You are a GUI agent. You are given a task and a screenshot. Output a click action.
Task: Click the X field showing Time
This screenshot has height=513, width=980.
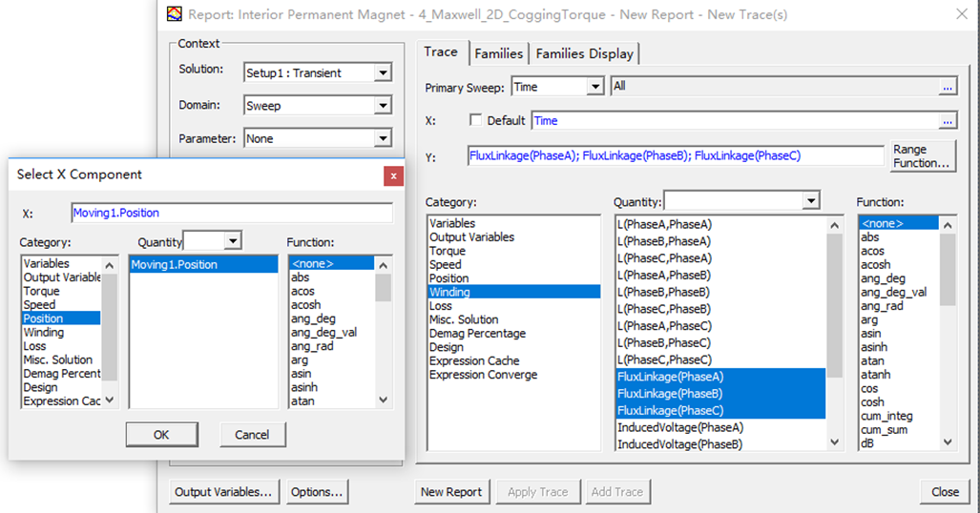[x=736, y=120]
